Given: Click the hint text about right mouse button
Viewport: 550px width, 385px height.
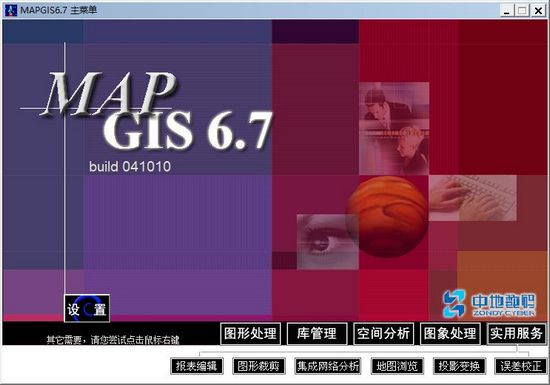Looking at the screenshot, I should [113, 339].
